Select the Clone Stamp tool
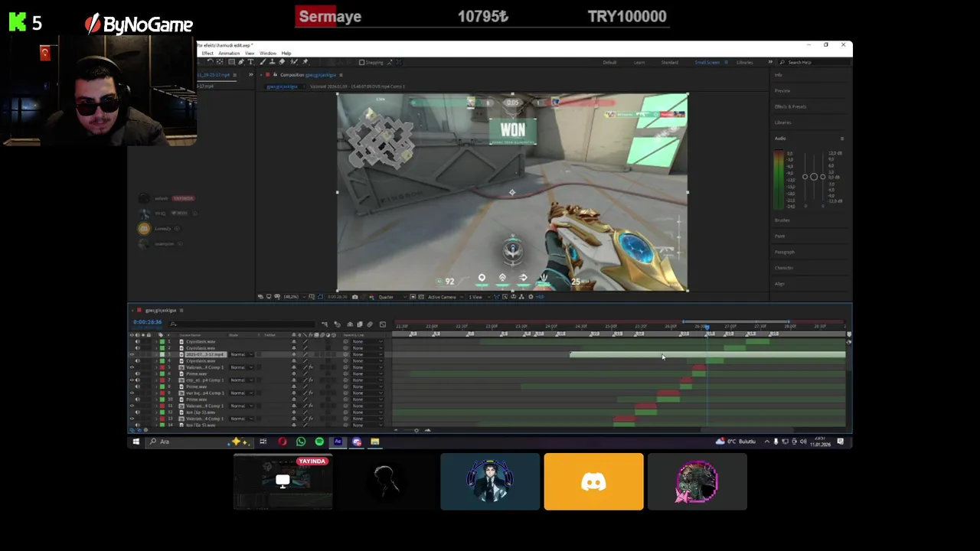Image resolution: width=980 pixels, height=551 pixels. pyautogui.click(x=273, y=61)
